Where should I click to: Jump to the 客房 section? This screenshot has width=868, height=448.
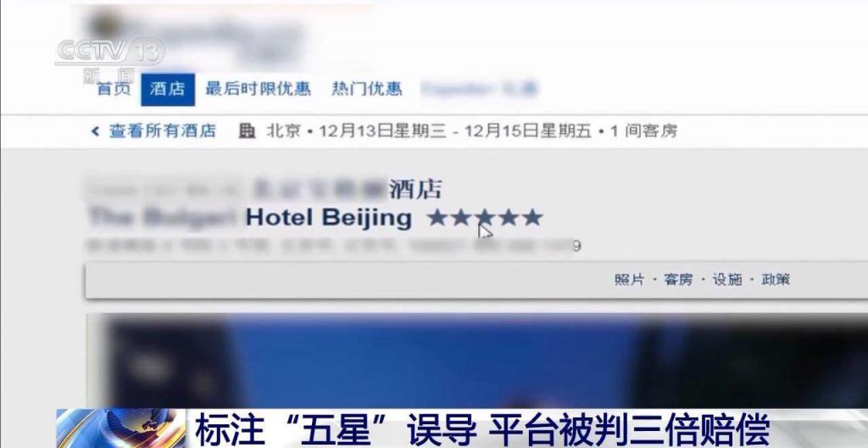coord(678,279)
